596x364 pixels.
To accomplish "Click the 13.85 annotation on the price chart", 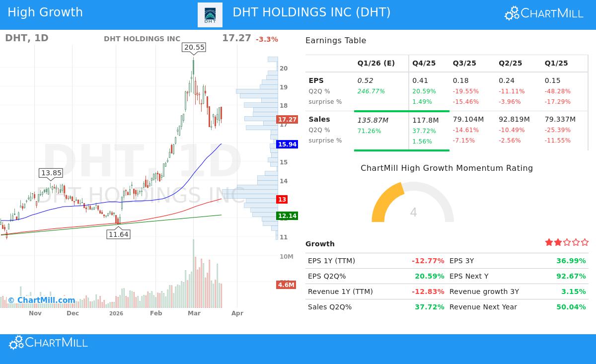I will pos(52,173).
